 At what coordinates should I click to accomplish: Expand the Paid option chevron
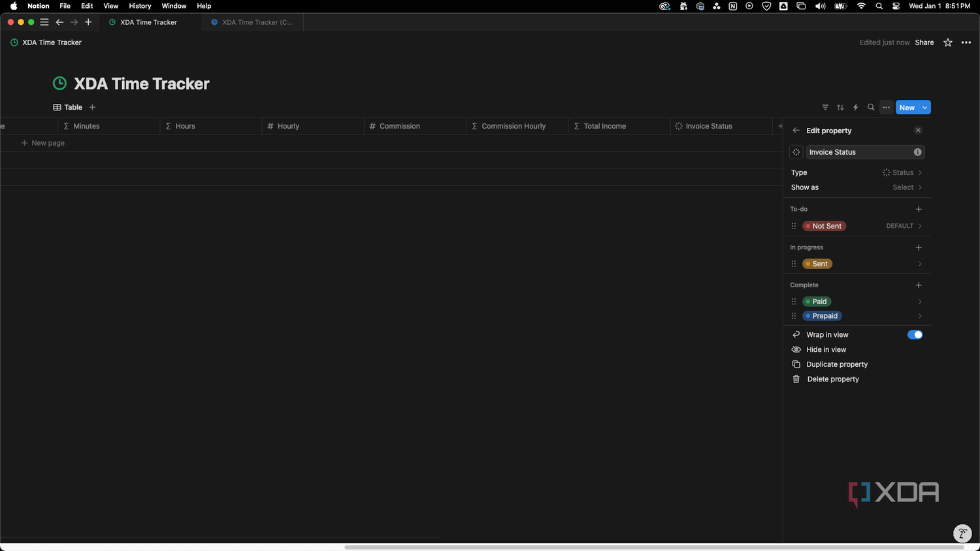pos(920,302)
